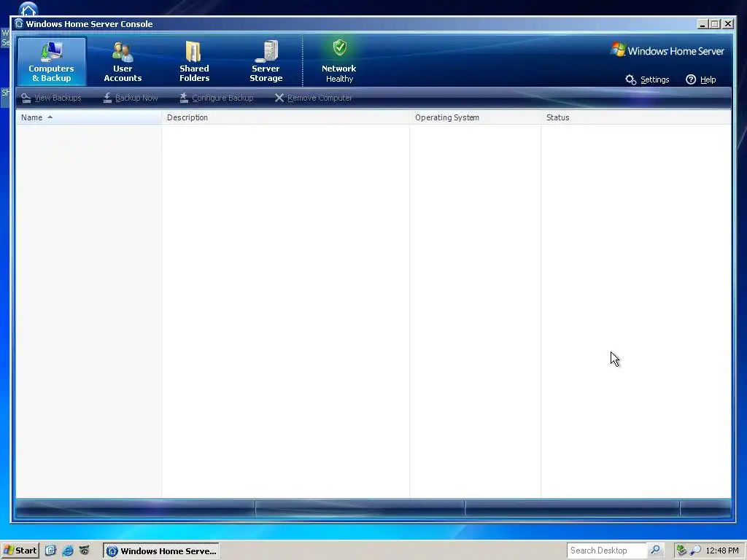This screenshot has height=560, width=747.
Task: Click the magnifier tray icon
Action: [x=695, y=551]
